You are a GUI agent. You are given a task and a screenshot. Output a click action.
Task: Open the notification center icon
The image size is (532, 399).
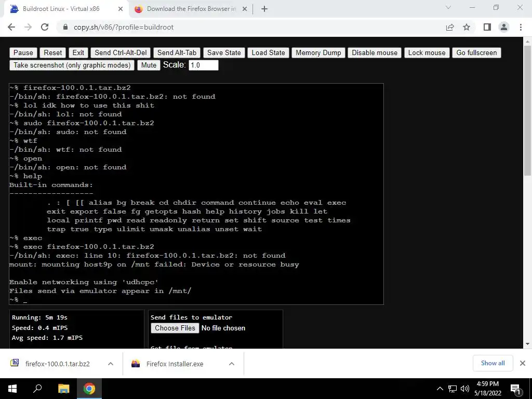(515, 389)
